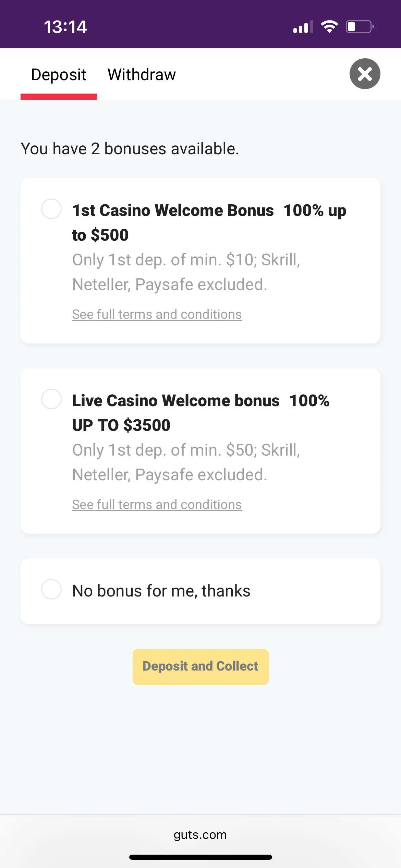401x868 pixels.
Task: Close the deposit panel with the X icon
Action: [365, 74]
